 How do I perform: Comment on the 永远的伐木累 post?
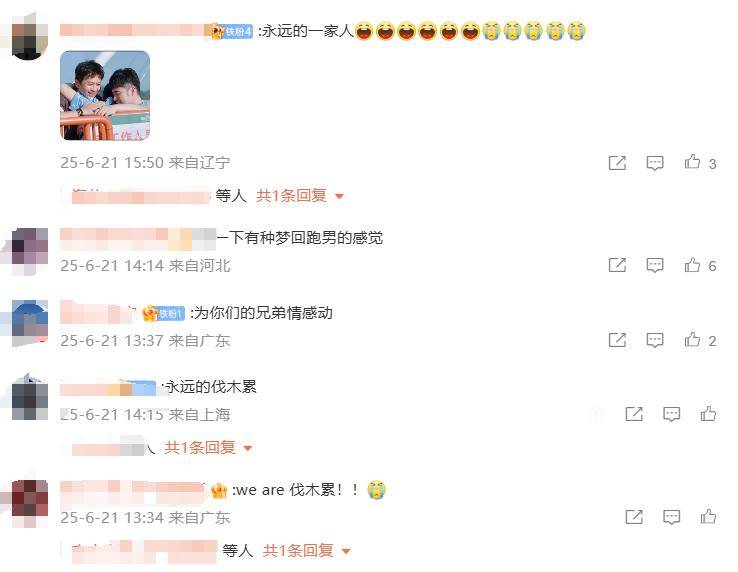[671, 414]
